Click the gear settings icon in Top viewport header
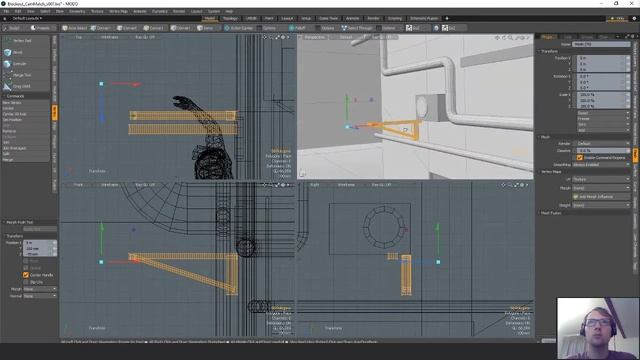Screen dimensions: 640x360 pyautogui.click(x=283, y=37)
